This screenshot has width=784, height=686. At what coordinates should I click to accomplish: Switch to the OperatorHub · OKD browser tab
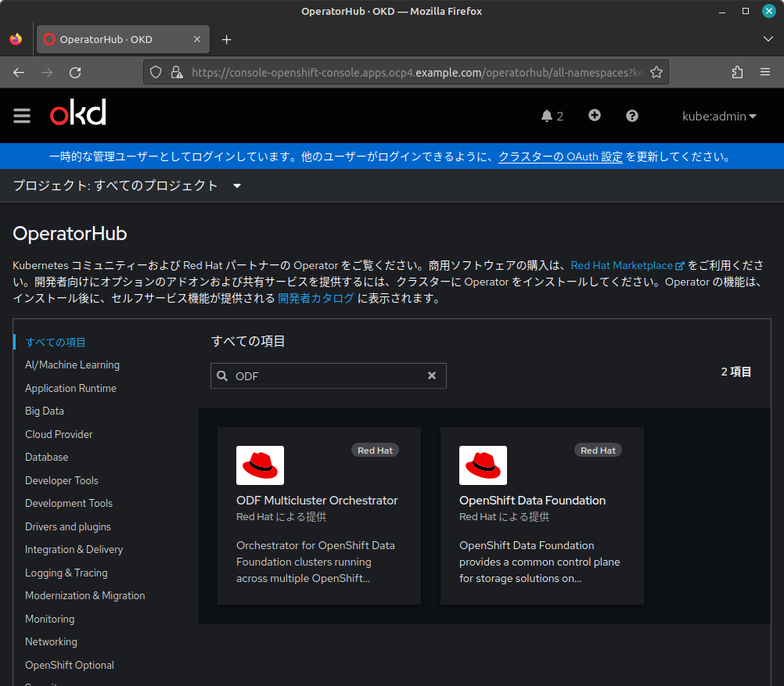[x=122, y=38]
